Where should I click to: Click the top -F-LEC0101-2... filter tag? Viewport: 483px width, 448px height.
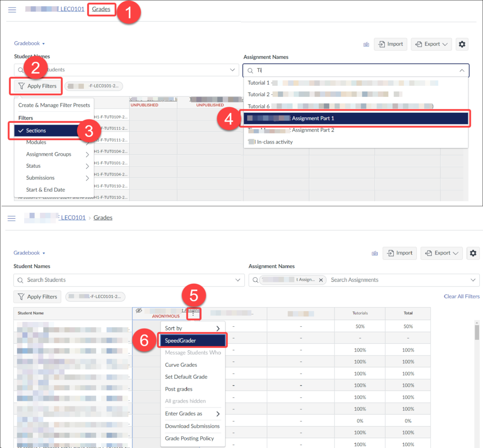click(94, 86)
